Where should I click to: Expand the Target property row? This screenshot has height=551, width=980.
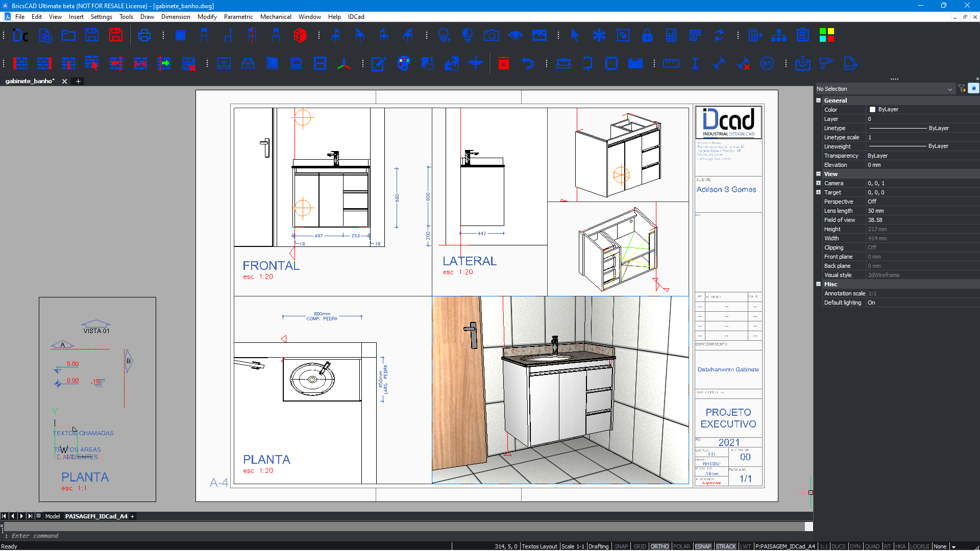pos(819,192)
